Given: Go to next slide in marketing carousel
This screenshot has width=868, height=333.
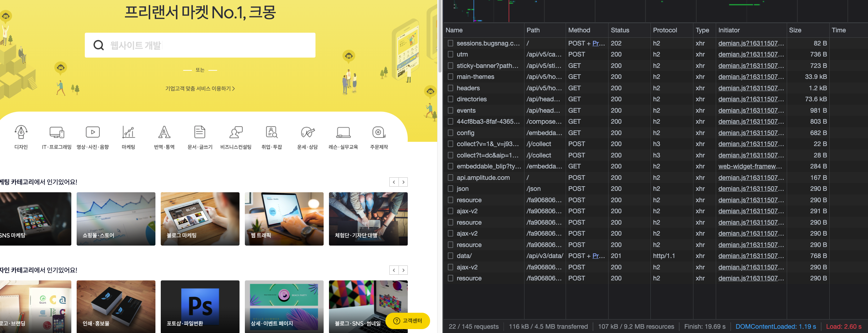Looking at the screenshot, I should 403,182.
